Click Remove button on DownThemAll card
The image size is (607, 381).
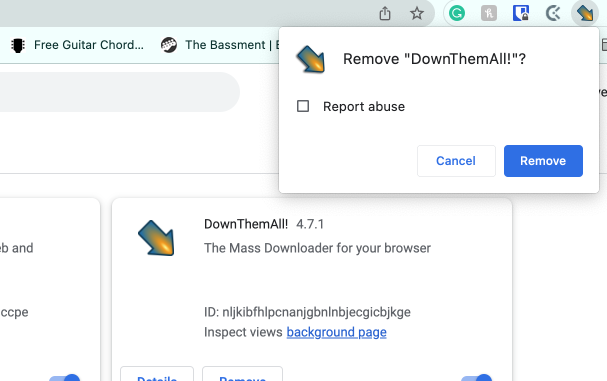coord(242,375)
